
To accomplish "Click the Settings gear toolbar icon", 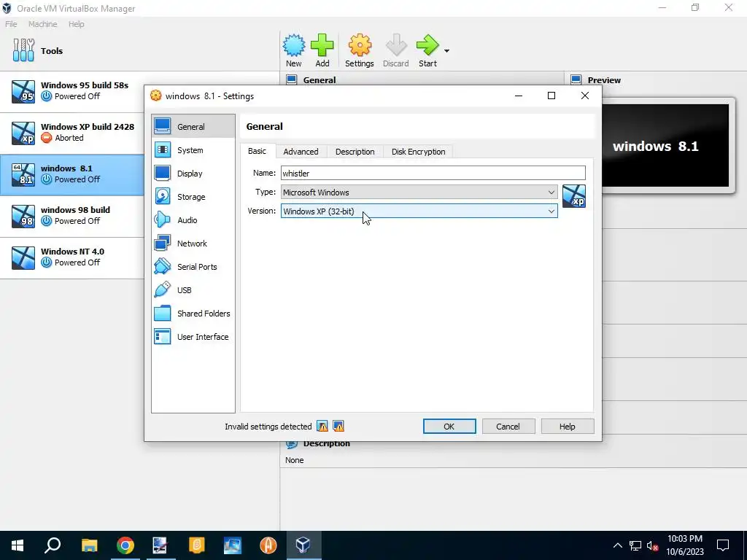I will (x=360, y=50).
